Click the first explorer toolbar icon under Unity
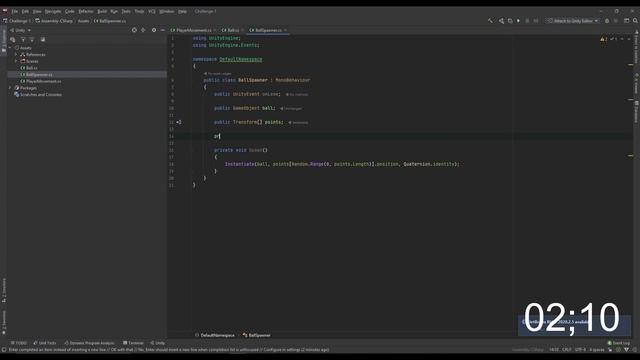 [13, 40]
